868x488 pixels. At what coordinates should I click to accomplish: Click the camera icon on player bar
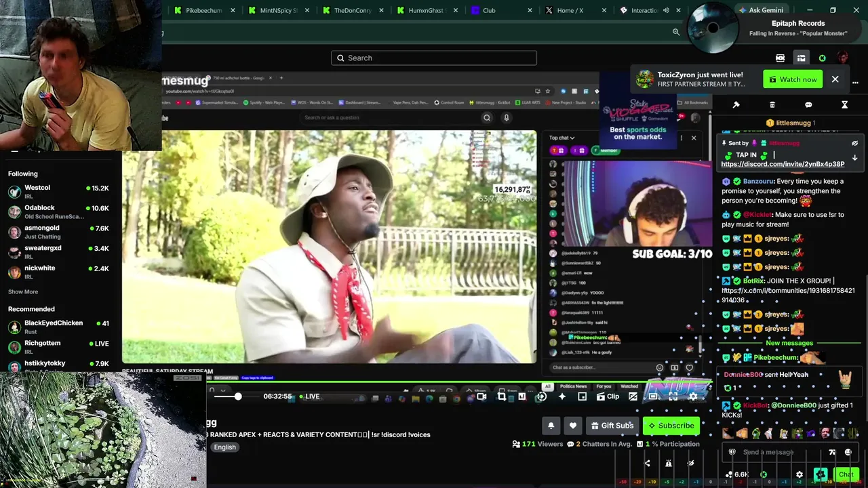coord(481,396)
